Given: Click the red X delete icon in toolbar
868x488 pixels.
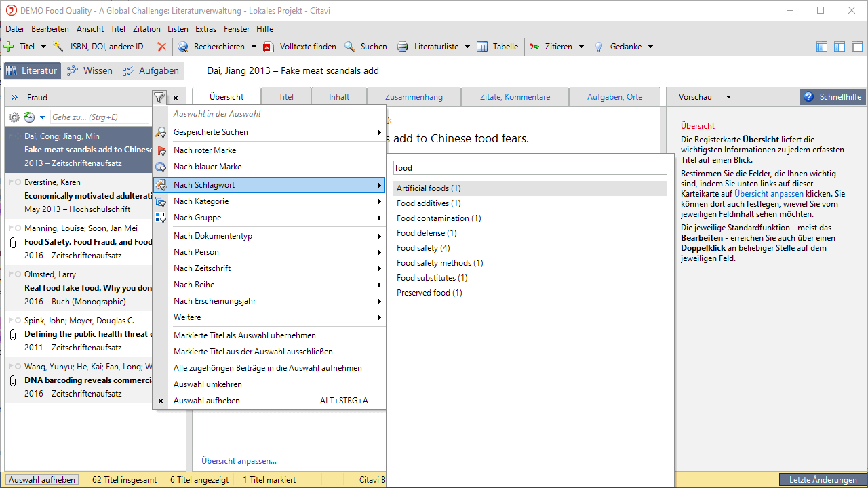Looking at the screenshot, I should pyautogui.click(x=161, y=47).
